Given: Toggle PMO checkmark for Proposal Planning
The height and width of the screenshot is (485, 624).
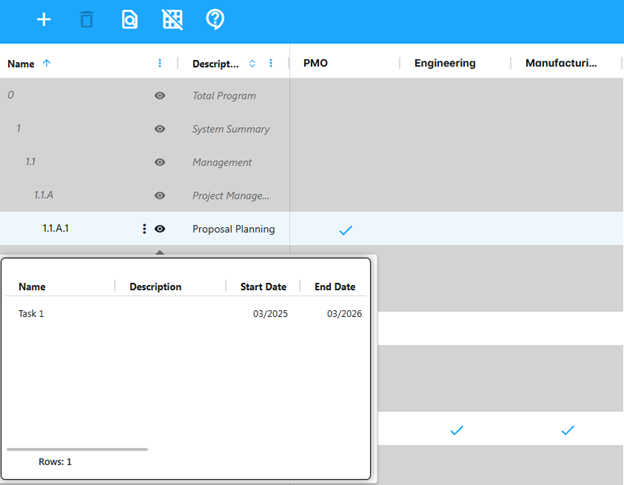Looking at the screenshot, I should click(x=345, y=230).
